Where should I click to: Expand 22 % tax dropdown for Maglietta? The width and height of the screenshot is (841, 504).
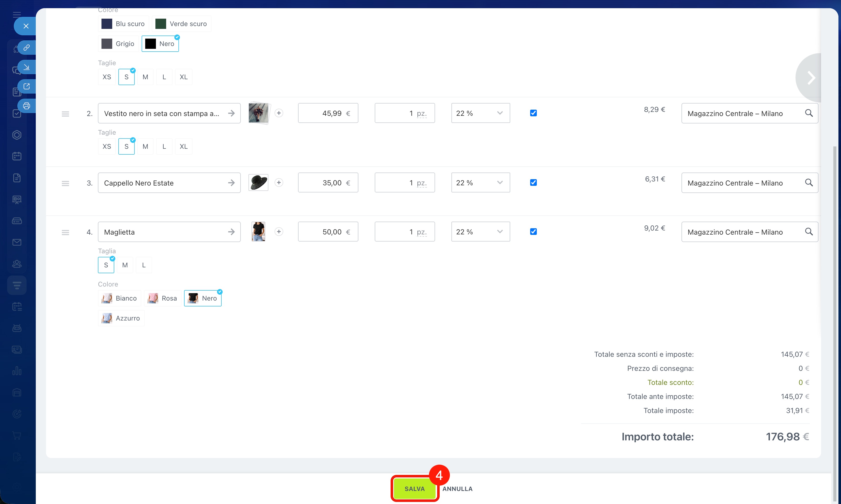click(x=480, y=232)
